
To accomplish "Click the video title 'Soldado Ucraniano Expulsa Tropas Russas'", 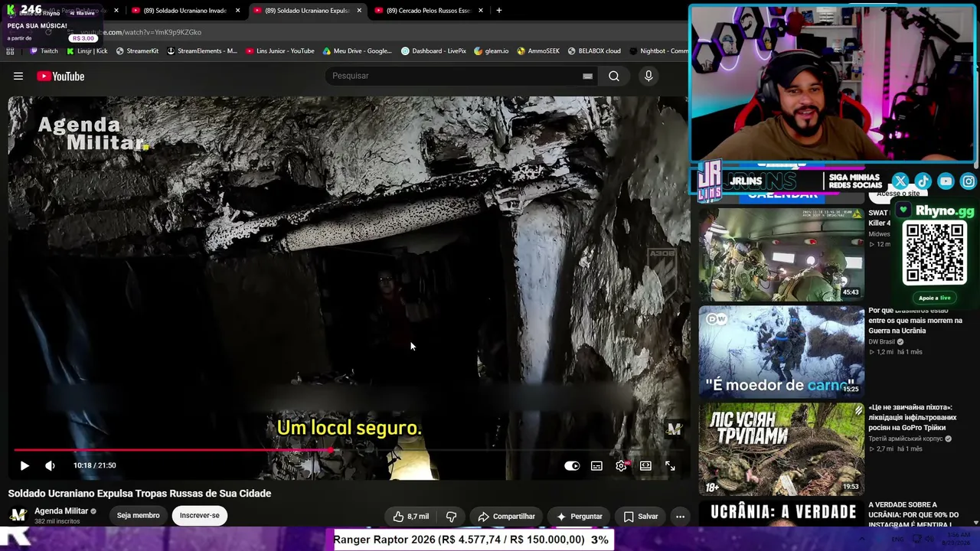I will click(139, 494).
